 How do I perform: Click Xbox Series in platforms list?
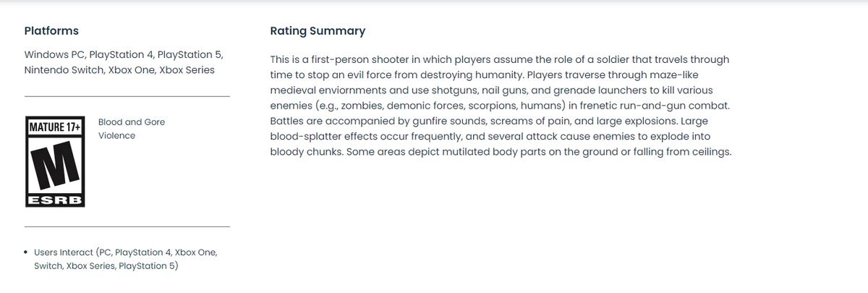click(x=187, y=70)
